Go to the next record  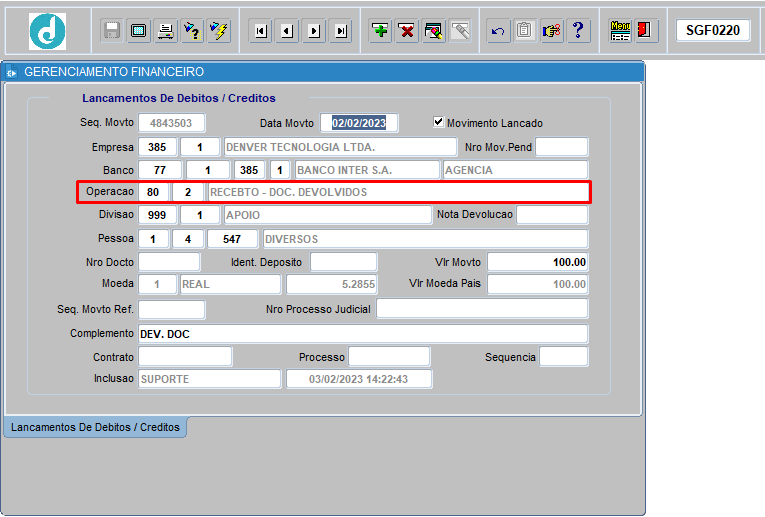tap(315, 31)
